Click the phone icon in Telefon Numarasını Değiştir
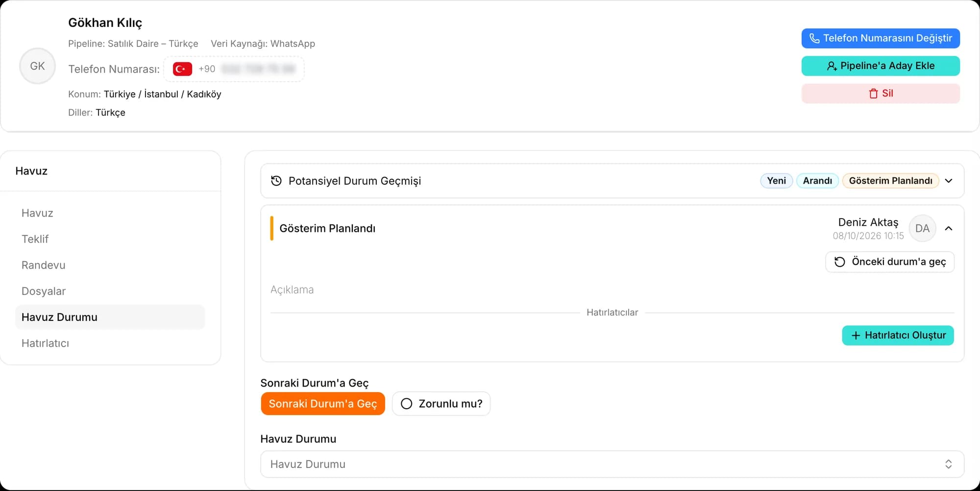 click(x=814, y=38)
